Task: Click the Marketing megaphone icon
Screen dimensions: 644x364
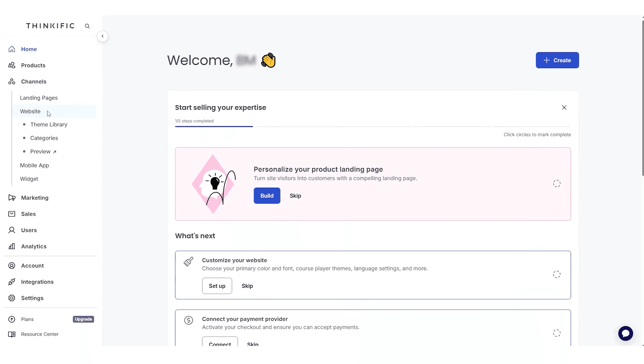Action: tap(12, 198)
